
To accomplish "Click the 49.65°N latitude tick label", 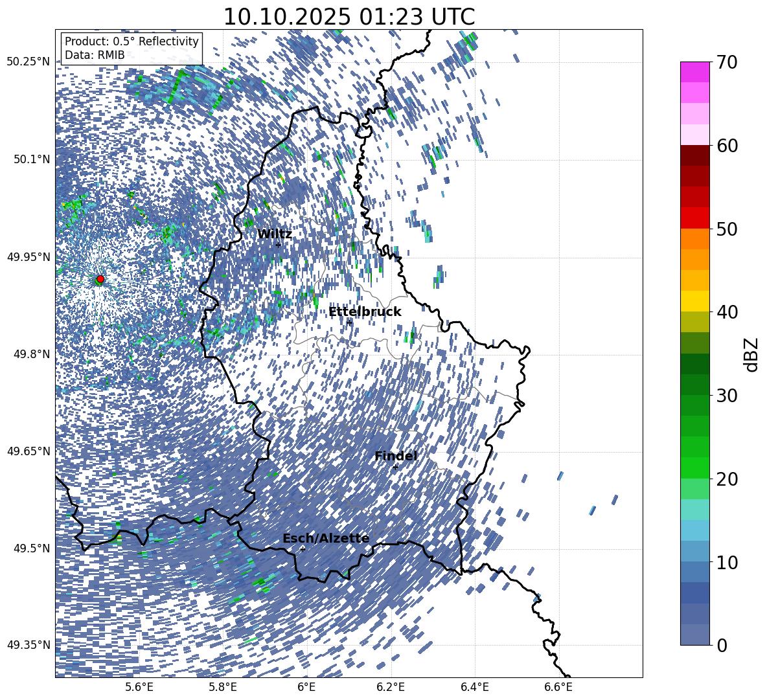I will point(29,451).
